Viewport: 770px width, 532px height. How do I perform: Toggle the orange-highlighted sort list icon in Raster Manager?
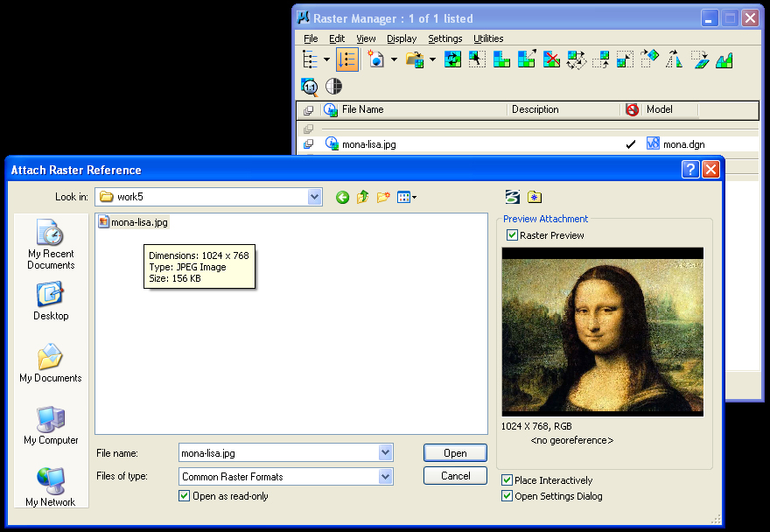pos(347,59)
